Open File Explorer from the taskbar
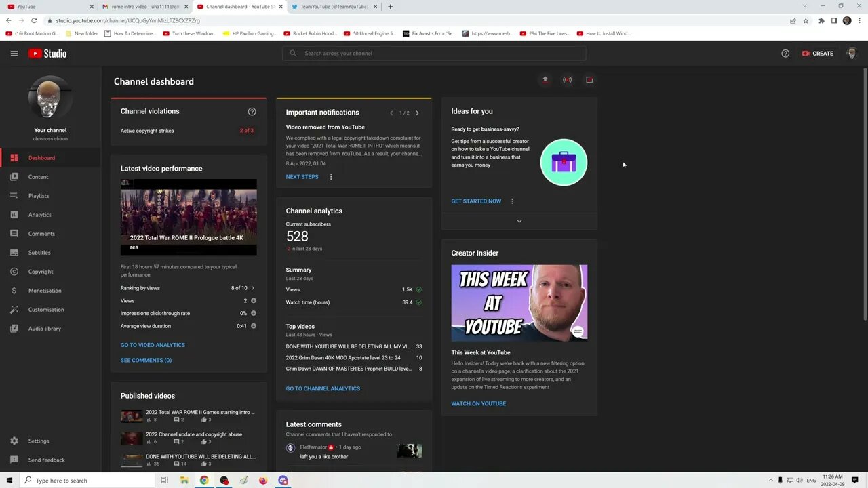The image size is (868, 488). tap(184, 481)
